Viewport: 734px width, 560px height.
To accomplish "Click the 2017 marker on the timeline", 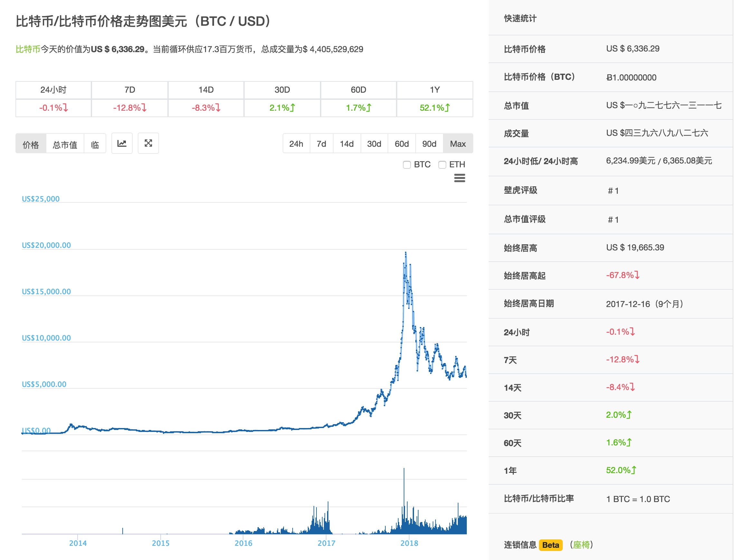I will (326, 543).
